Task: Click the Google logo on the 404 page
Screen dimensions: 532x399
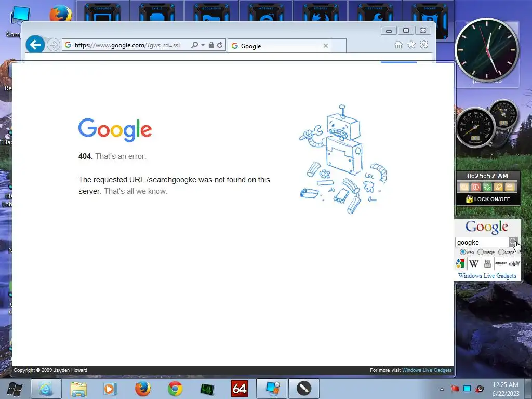Action: coord(115,130)
